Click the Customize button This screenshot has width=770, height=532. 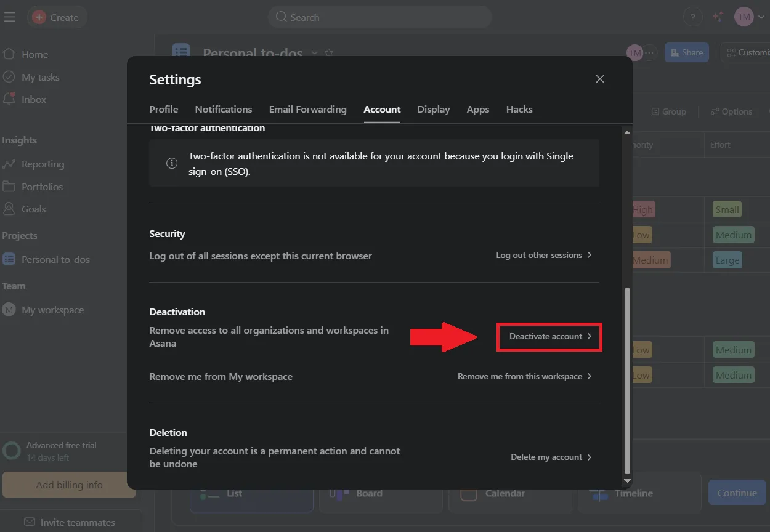pos(745,52)
